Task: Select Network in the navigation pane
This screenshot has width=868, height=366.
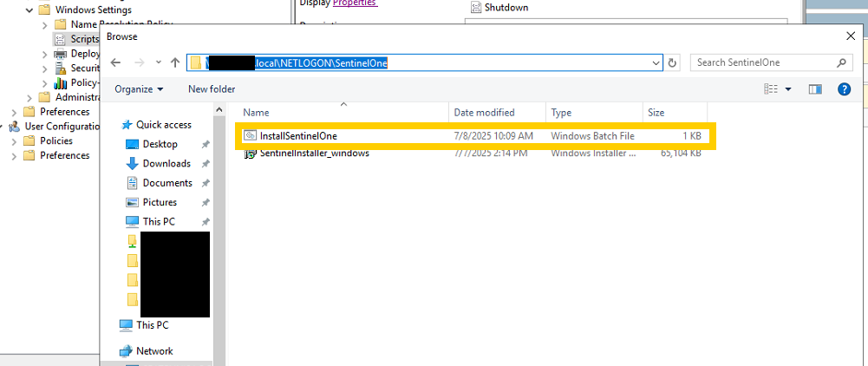Action: [x=154, y=351]
